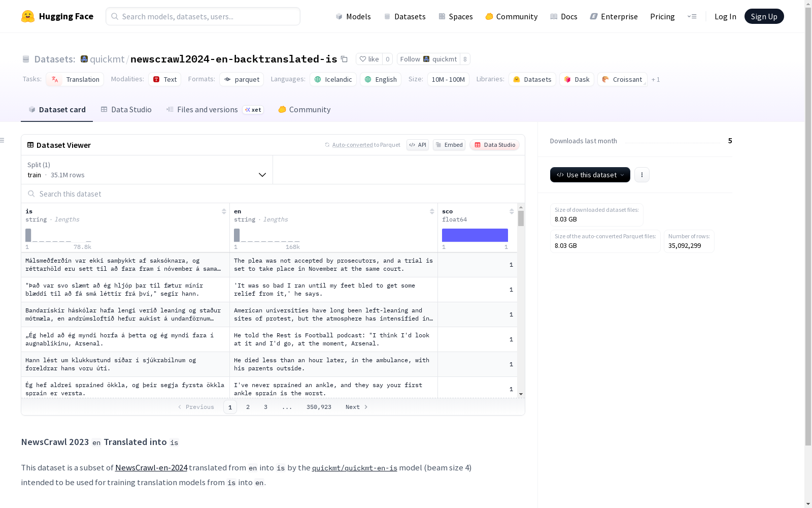Screen dimensions: 812x508
Task: Click the Datasets: breadcrumb label
Action: [x=54, y=59]
